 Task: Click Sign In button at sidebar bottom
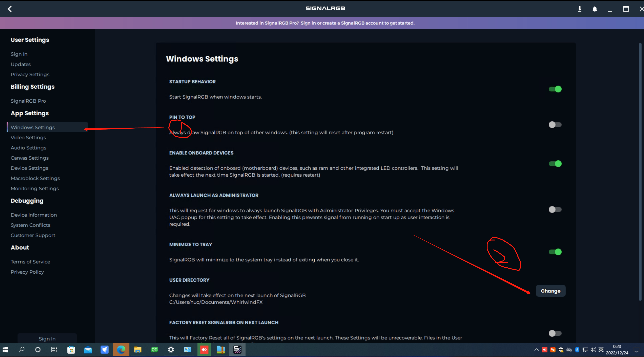click(x=47, y=338)
